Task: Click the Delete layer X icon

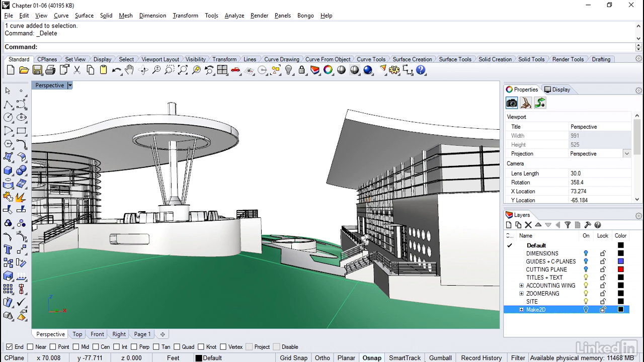Action: click(x=528, y=225)
